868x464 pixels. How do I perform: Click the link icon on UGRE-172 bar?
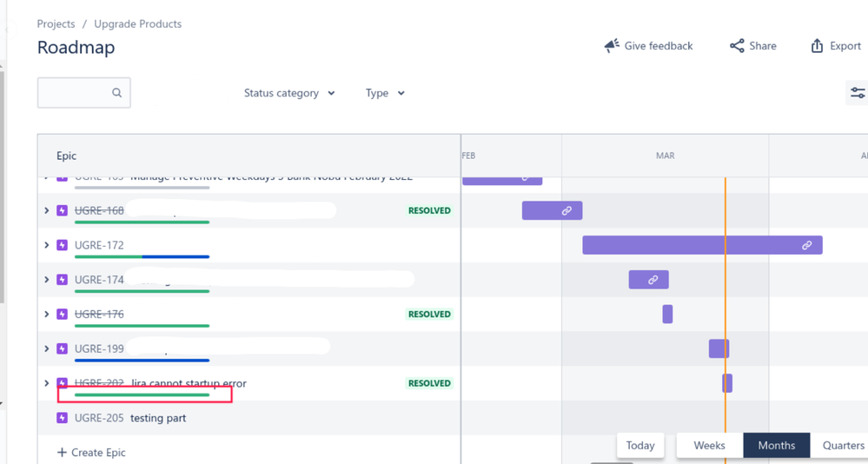pos(807,245)
